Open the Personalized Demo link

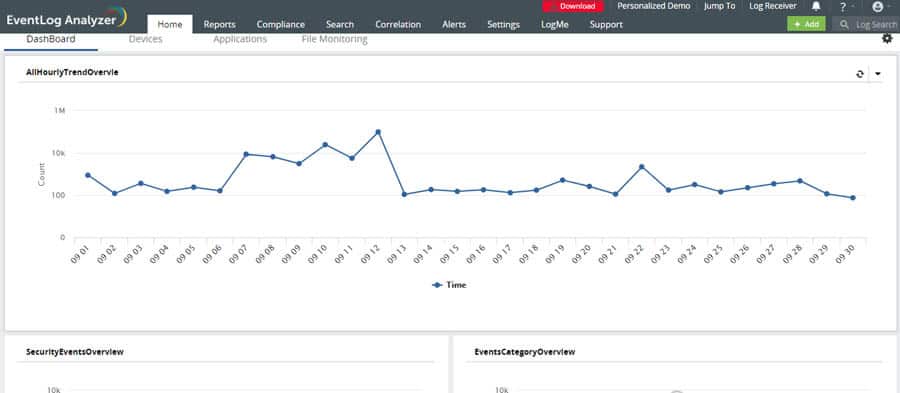[654, 6]
